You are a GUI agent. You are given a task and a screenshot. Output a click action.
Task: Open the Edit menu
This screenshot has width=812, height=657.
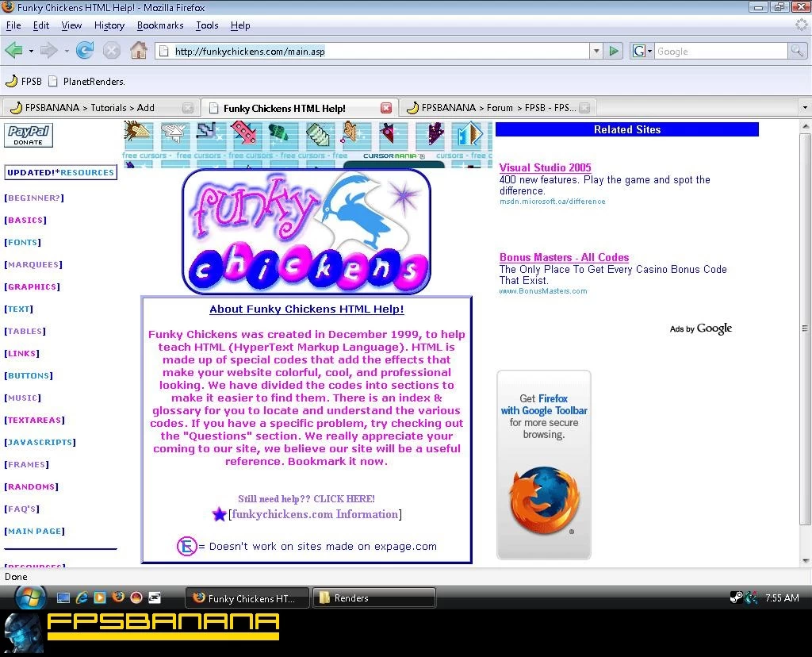coord(41,25)
